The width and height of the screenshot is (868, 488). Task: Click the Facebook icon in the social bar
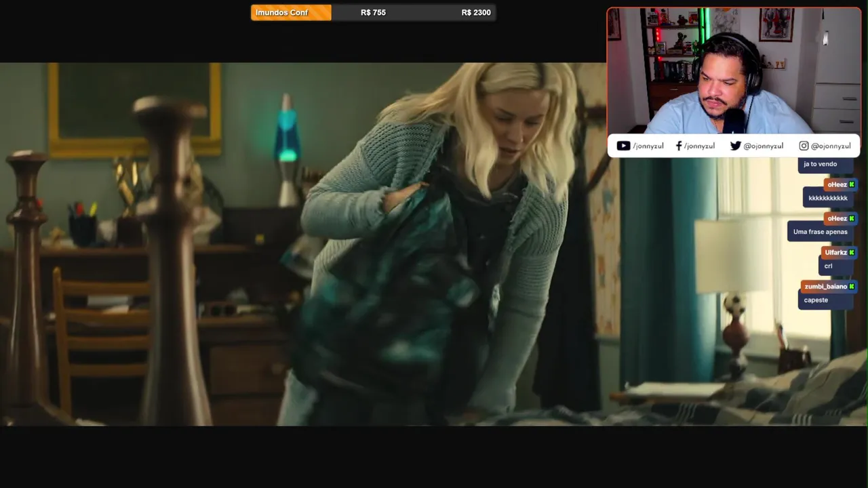click(679, 146)
